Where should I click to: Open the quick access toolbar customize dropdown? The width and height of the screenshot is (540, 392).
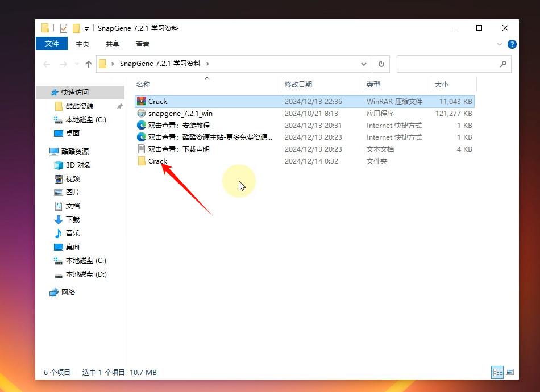coord(86,28)
